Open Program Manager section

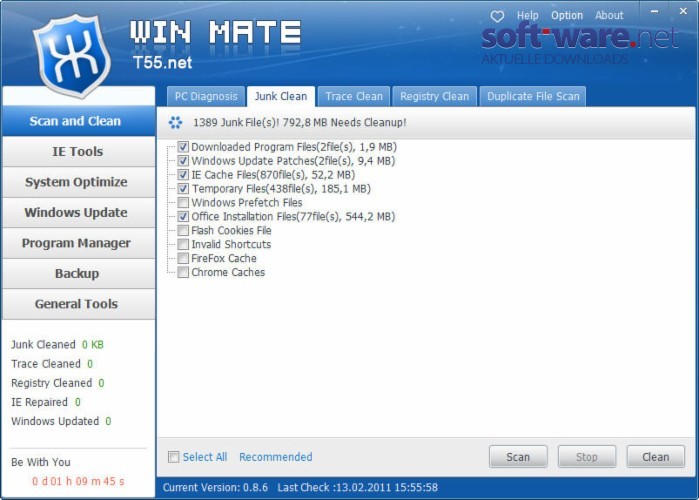pyautogui.click(x=78, y=243)
